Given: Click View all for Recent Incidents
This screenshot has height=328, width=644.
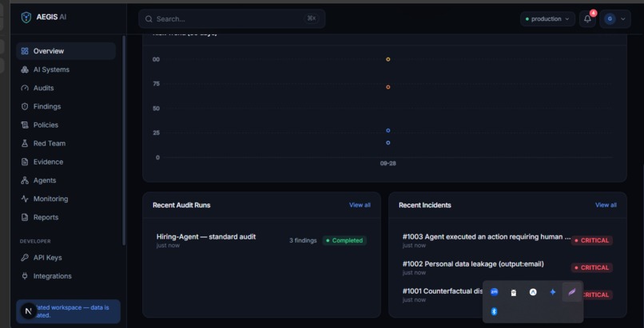Looking at the screenshot, I should (606, 205).
